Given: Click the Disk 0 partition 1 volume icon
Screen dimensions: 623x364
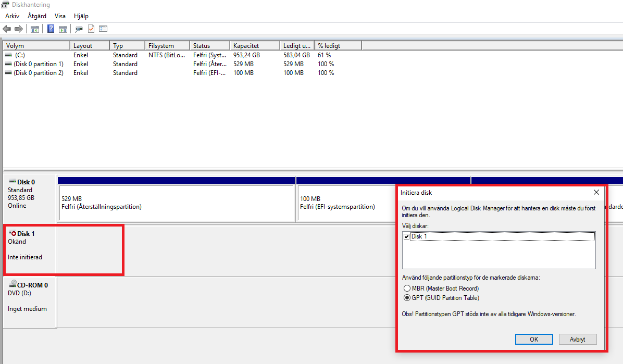Looking at the screenshot, I should (8, 64).
